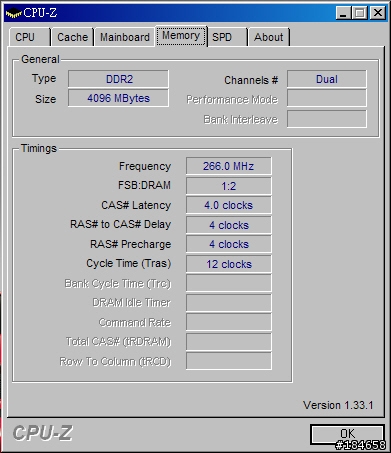Click the 266.0 MHz frequency value
391x453 pixels.
(x=229, y=166)
